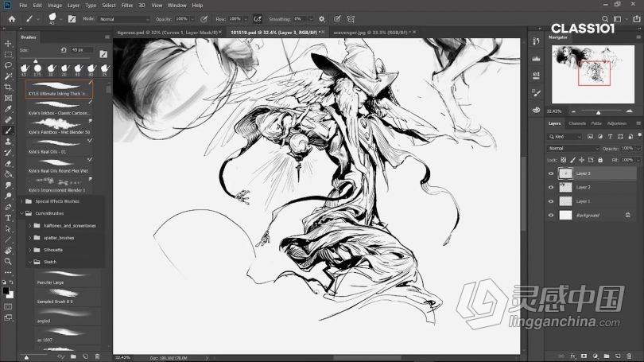Delete layer trash icon in Layers panel
The height and width of the screenshot is (362, 644).
tap(629, 356)
